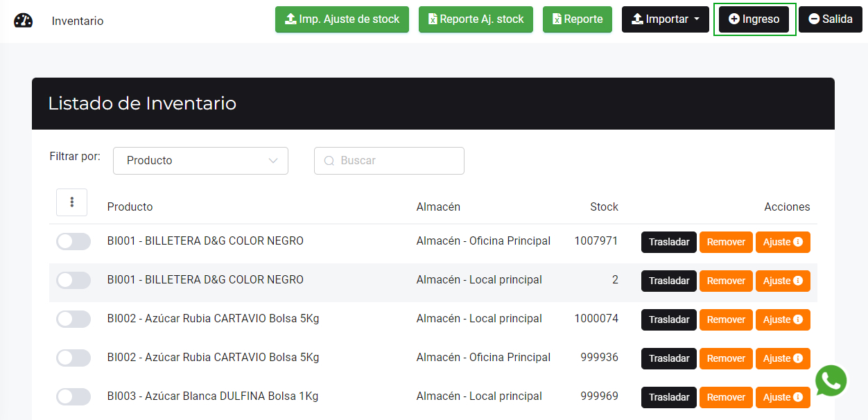This screenshot has height=420, width=868.
Task: Click Ajuste info for Azúcar Blanca DULFINA
Action: point(782,397)
